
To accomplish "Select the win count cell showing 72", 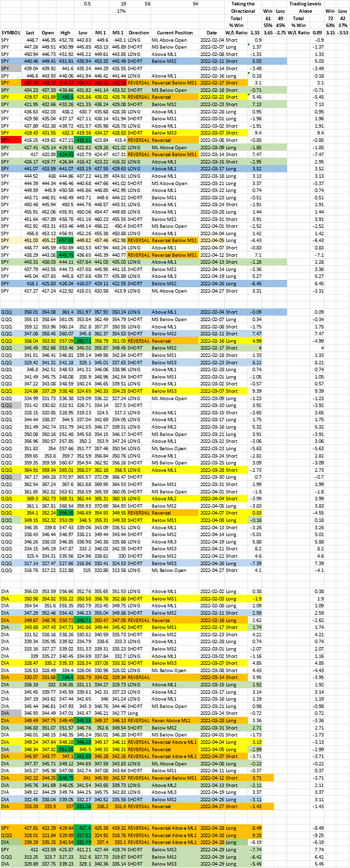I will (x=330, y=18).
